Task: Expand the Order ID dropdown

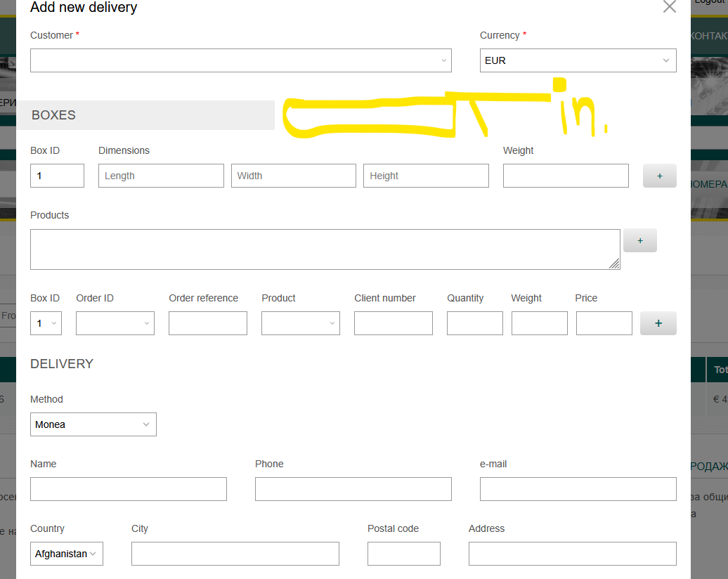Action: (115, 323)
